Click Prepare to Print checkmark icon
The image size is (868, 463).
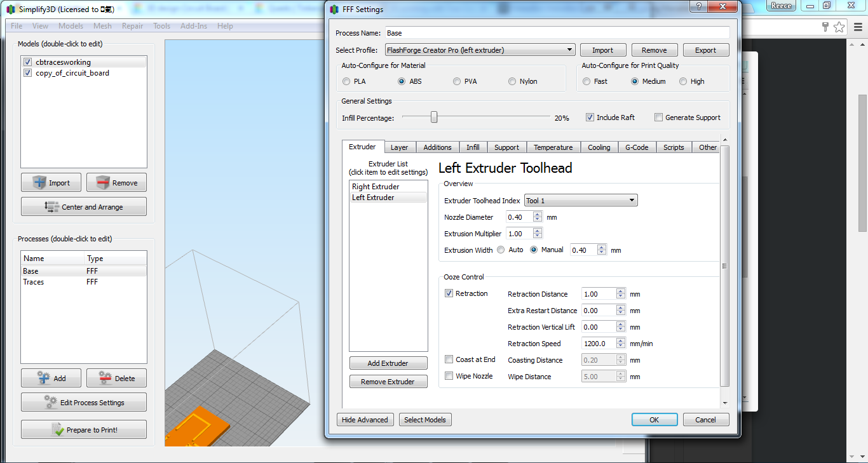(57, 429)
